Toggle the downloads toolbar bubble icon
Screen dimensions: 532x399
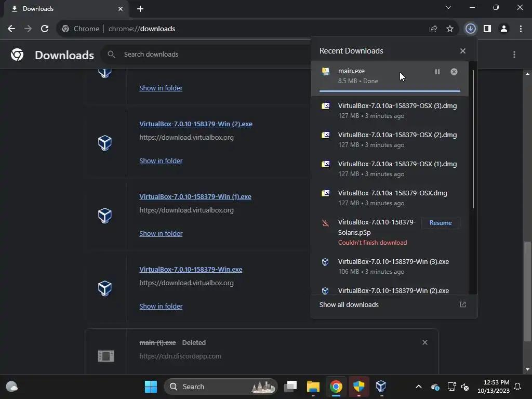point(470,29)
